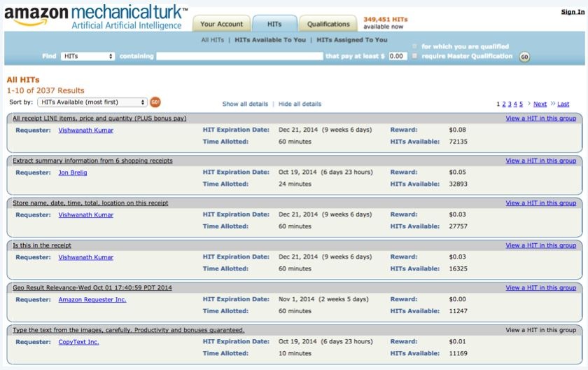
Task: Open requester CopyText Inc.
Action: [78, 342]
